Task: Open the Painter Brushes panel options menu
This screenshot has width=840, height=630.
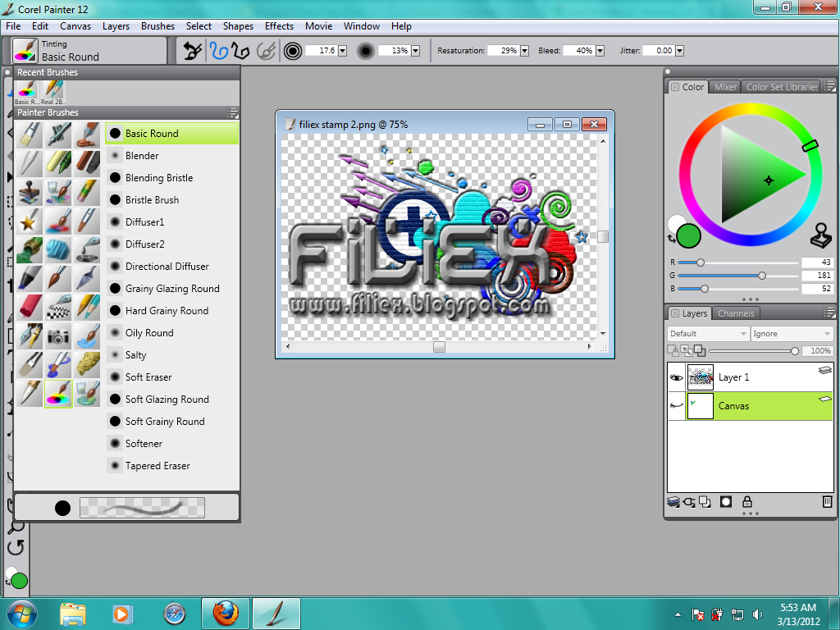Action: [232, 112]
